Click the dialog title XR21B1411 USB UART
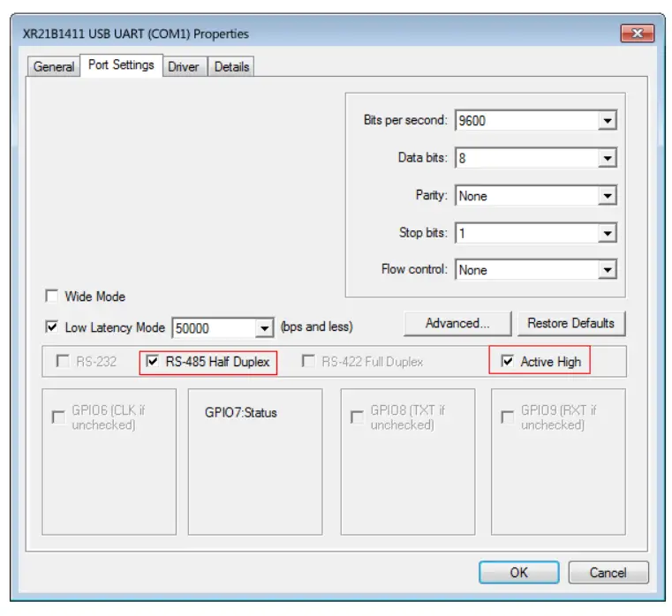The image size is (672, 616). click(135, 34)
